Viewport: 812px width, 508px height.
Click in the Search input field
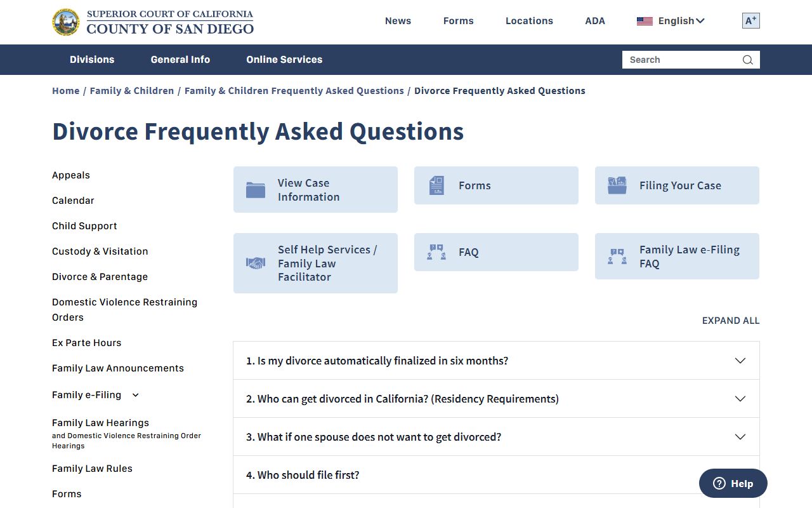[682, 60]
